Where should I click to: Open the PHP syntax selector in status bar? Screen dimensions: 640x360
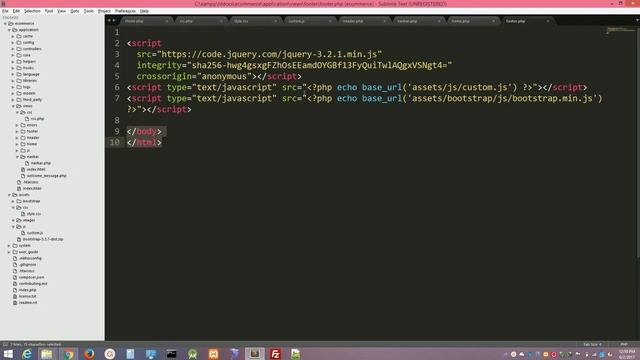point(624,344)
